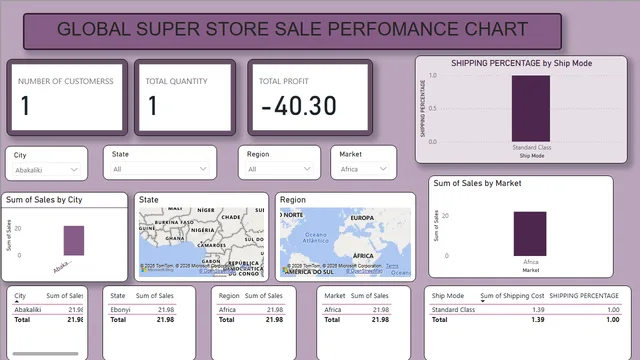Sort by City column header in city table

(x=20, y=296)
